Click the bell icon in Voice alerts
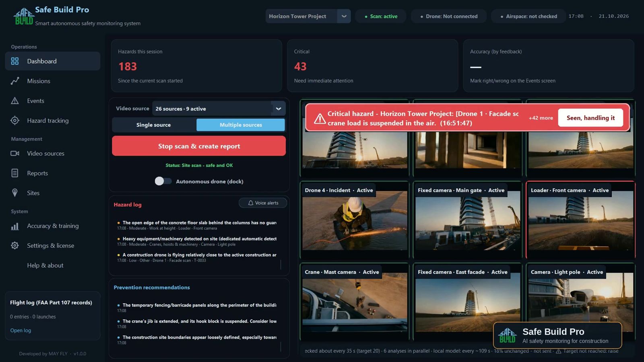 point(250,203)
